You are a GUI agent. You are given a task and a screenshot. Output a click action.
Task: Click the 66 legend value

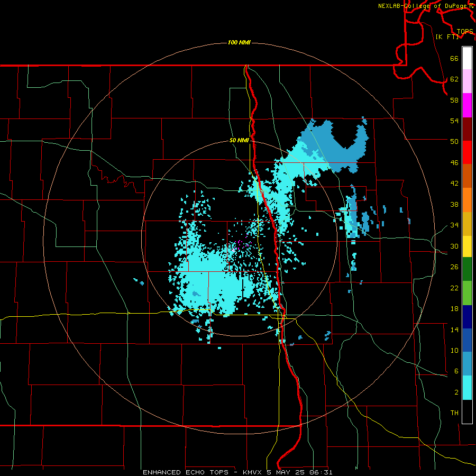454,58
